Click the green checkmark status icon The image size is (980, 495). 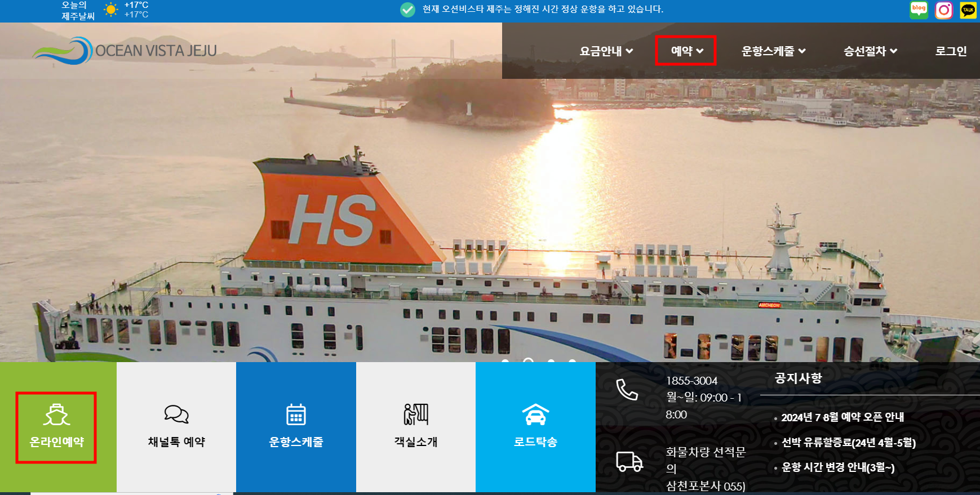point(407,10)
